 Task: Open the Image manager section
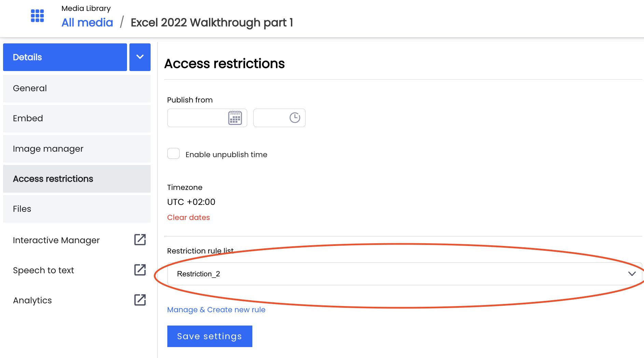(x=77, y=149)
